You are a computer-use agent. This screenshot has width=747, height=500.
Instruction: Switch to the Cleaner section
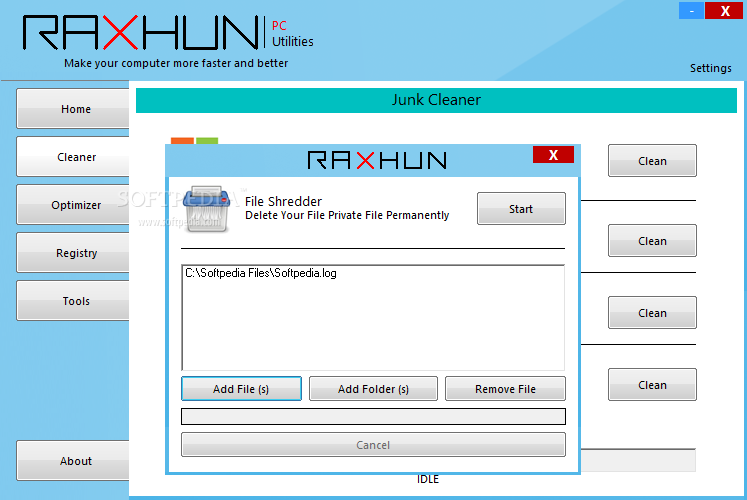click(x=73, y=157)
